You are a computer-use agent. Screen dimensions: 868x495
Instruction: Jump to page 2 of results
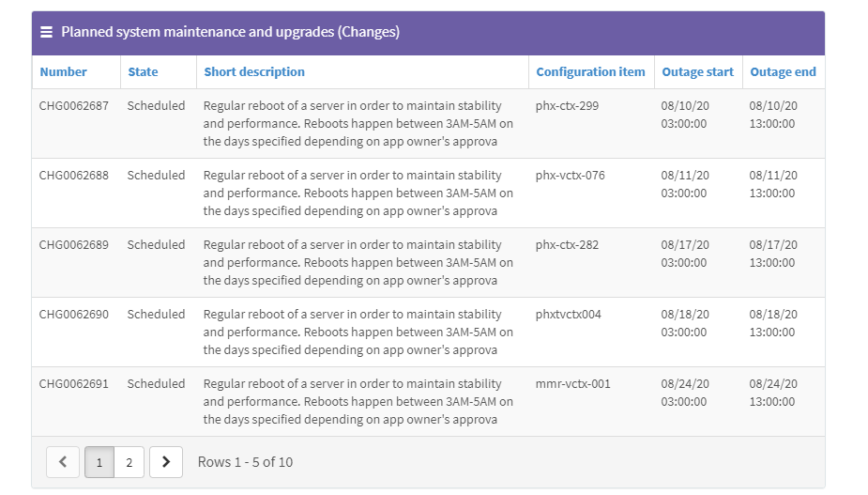tap(129, 462)
